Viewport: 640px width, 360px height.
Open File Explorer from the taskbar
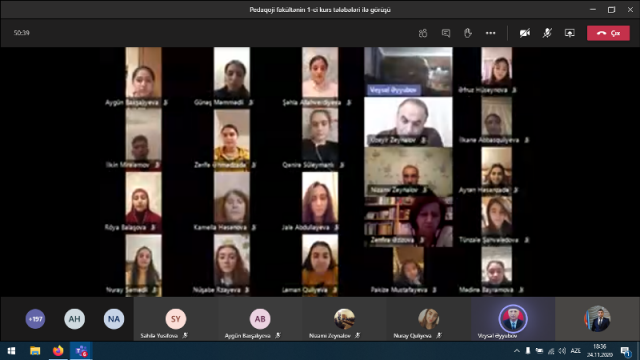pos(35,351)
